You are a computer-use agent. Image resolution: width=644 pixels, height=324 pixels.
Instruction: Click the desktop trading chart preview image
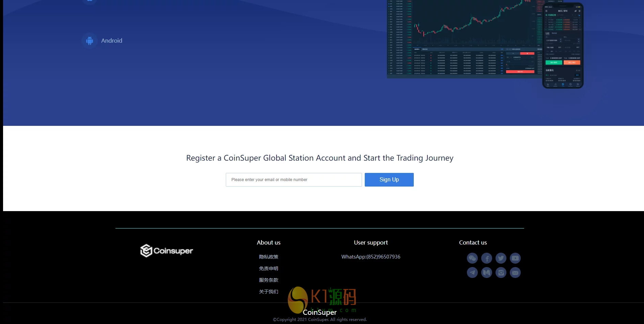pos(465,39)
